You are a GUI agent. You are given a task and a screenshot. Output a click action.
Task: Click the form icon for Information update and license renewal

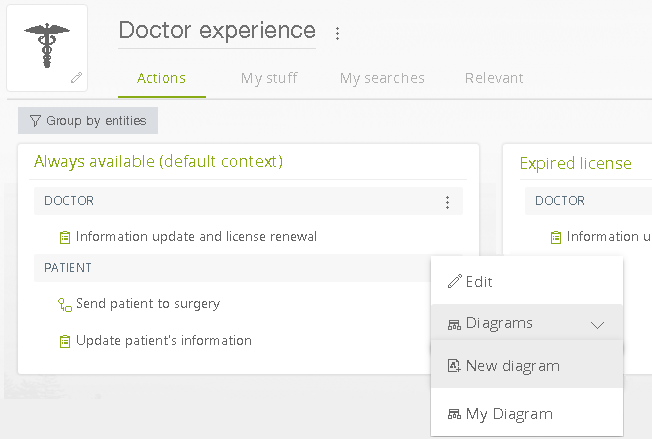(x=65, y=237)
